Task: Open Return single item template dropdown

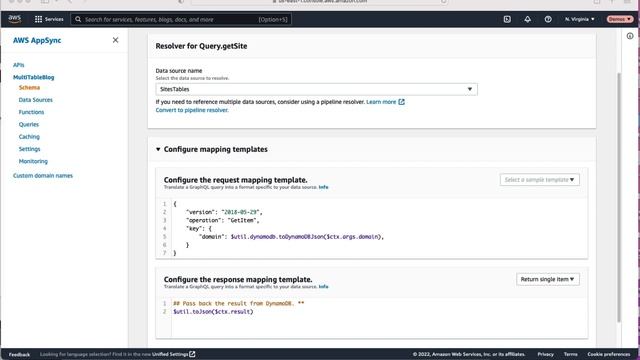Action: pyautogui.click(x=548, y=279)
